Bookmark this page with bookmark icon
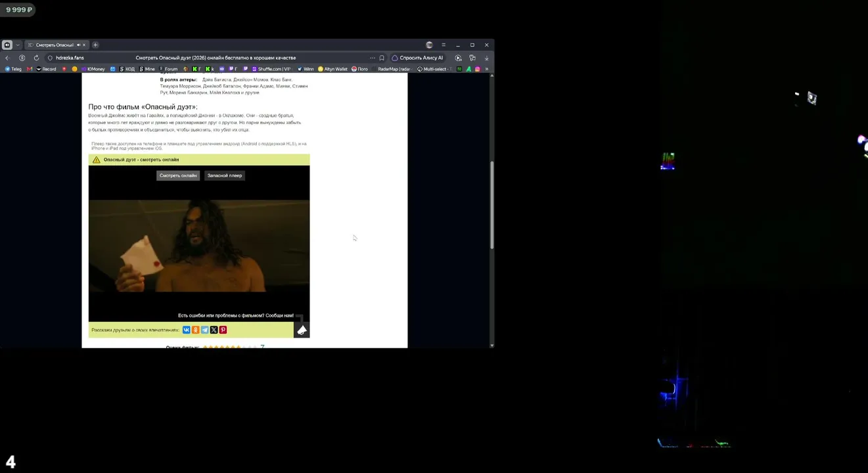Viewport: 868px width, 473px height. (x=382, y=58)
